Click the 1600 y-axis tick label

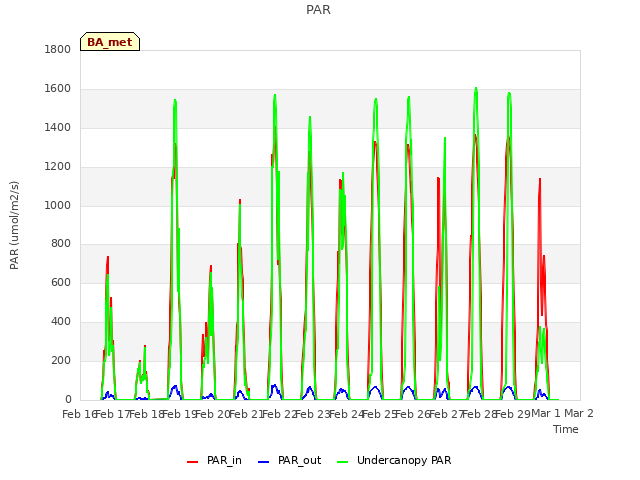coord(58,89)
